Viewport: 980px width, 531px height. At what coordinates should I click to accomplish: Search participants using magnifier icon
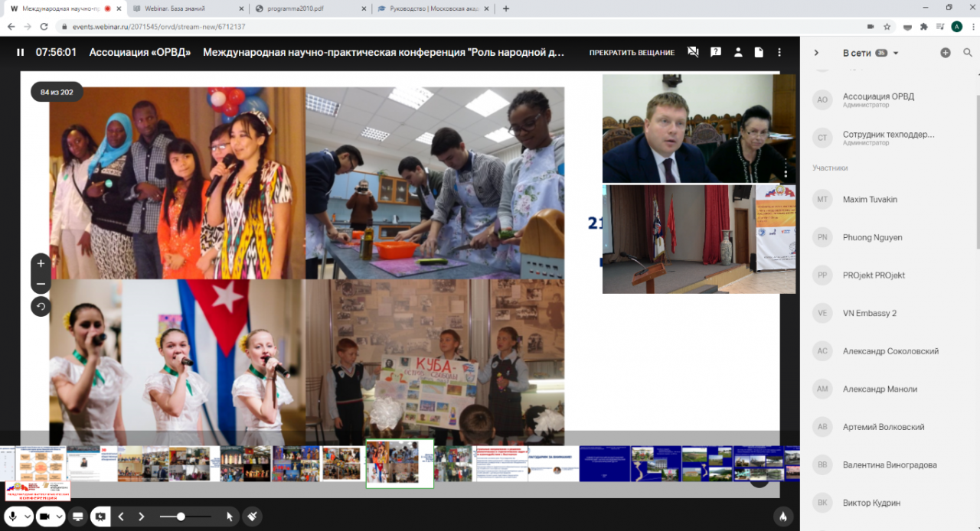[x=968, y=53]
